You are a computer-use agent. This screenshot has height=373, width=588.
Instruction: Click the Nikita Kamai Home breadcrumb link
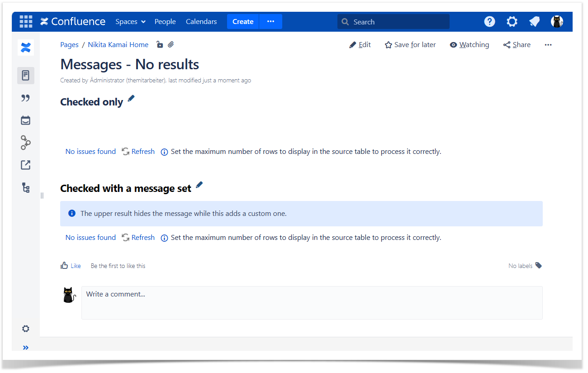click(x=118, y=45)
